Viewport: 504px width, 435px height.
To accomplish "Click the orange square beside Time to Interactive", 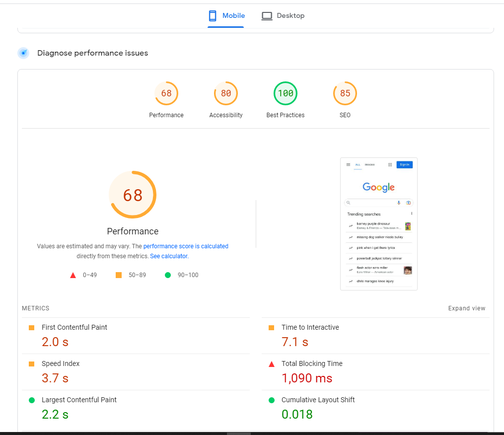I will point(271,328).
